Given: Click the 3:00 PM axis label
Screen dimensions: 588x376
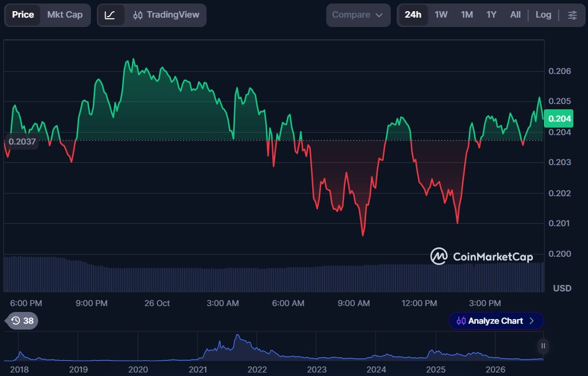Looking at the screenshot, I should click(x=485, y=303).
